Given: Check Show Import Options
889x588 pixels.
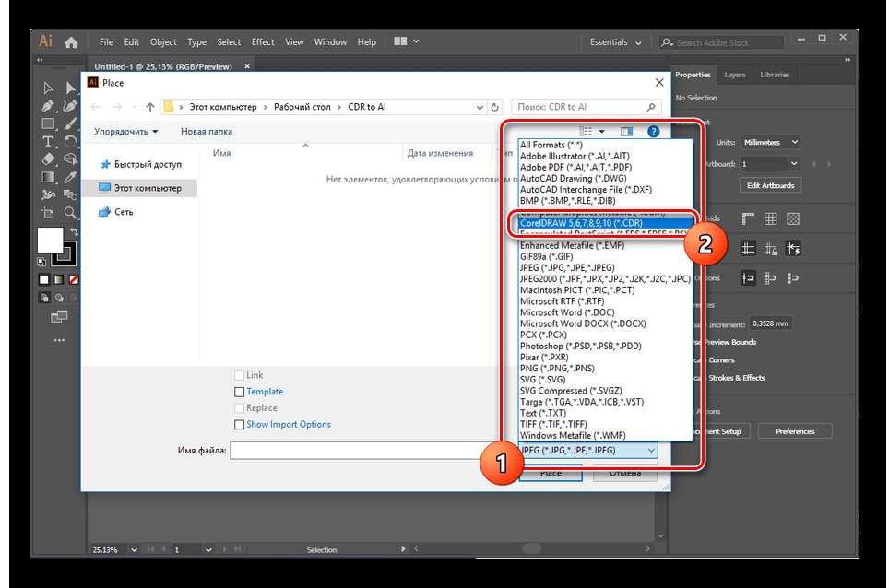Looking at the screenshot, I should pyautogui.click(x=240, y=425).
